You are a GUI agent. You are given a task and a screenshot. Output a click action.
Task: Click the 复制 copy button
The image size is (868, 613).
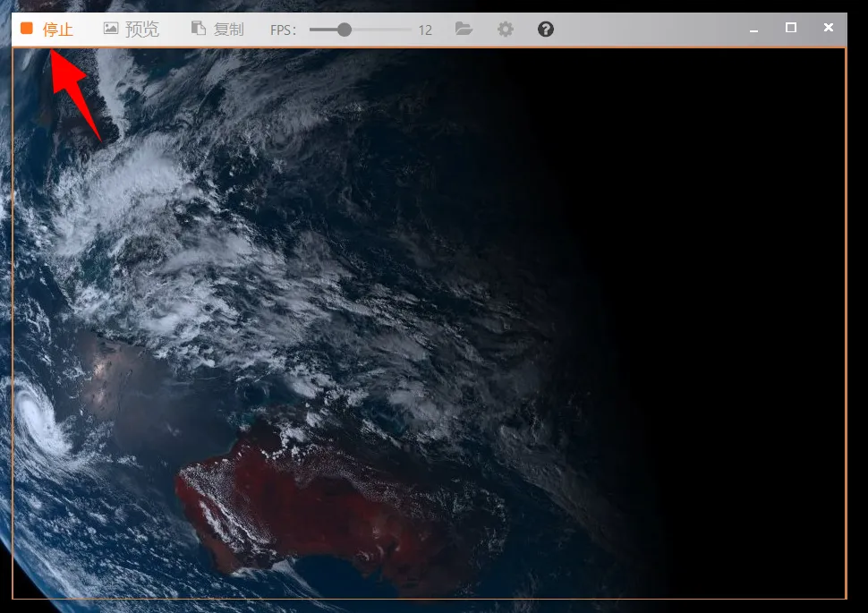(x=217, y=29)
